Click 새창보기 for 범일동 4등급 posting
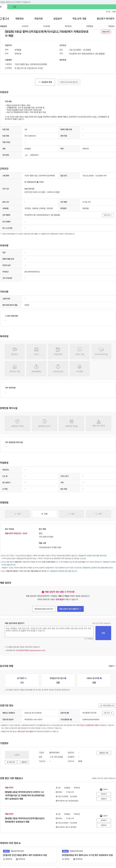This screenshot has width=116, height=868. [x=104, y=799]
